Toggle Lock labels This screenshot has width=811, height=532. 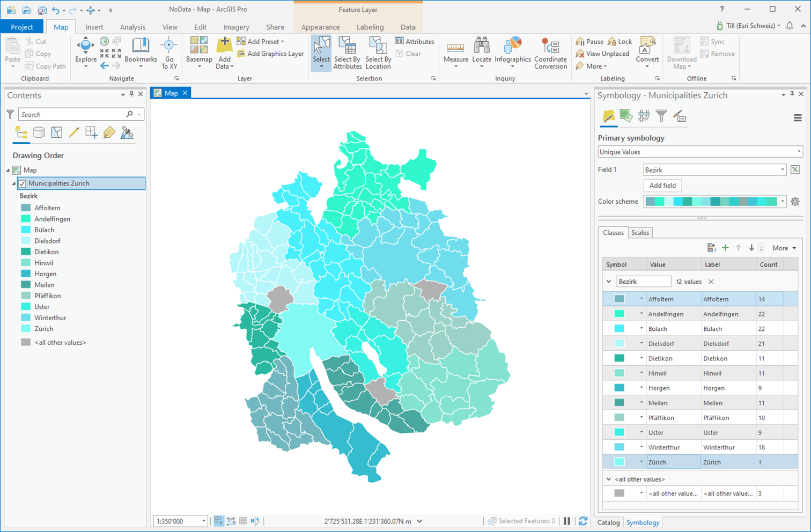620,41
